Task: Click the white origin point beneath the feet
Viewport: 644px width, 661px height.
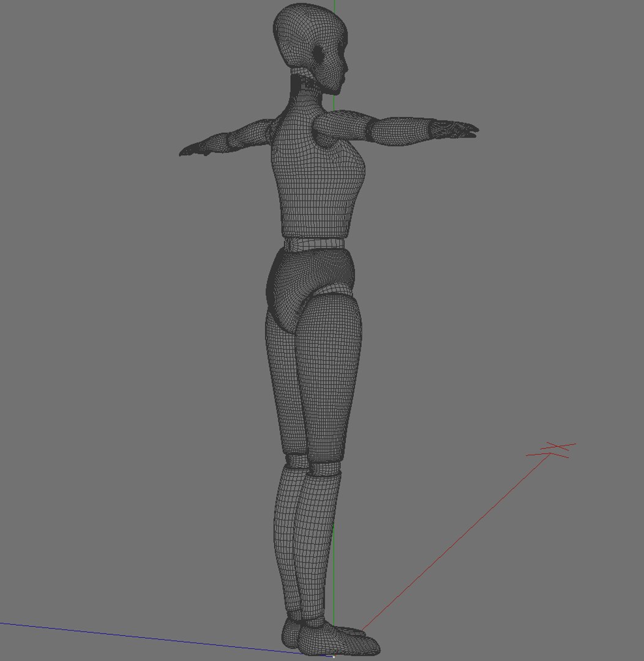Action: coord(334,657)
